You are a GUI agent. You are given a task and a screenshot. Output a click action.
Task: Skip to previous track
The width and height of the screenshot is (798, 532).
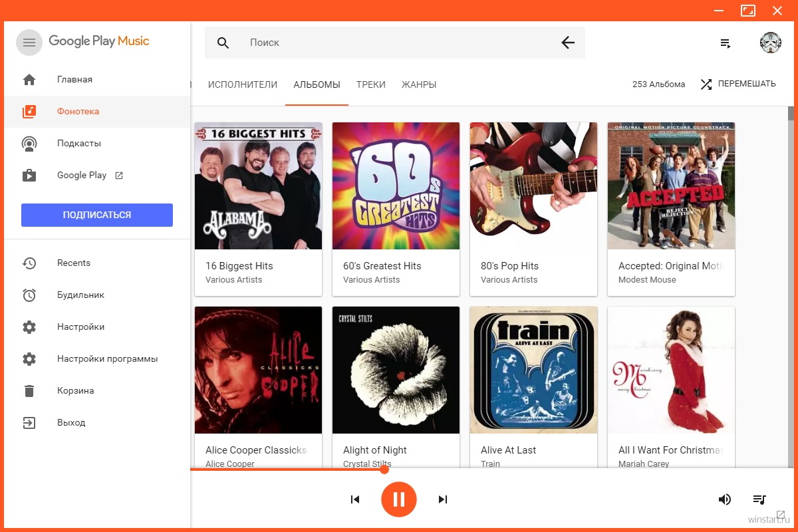[x=355, y=499]
